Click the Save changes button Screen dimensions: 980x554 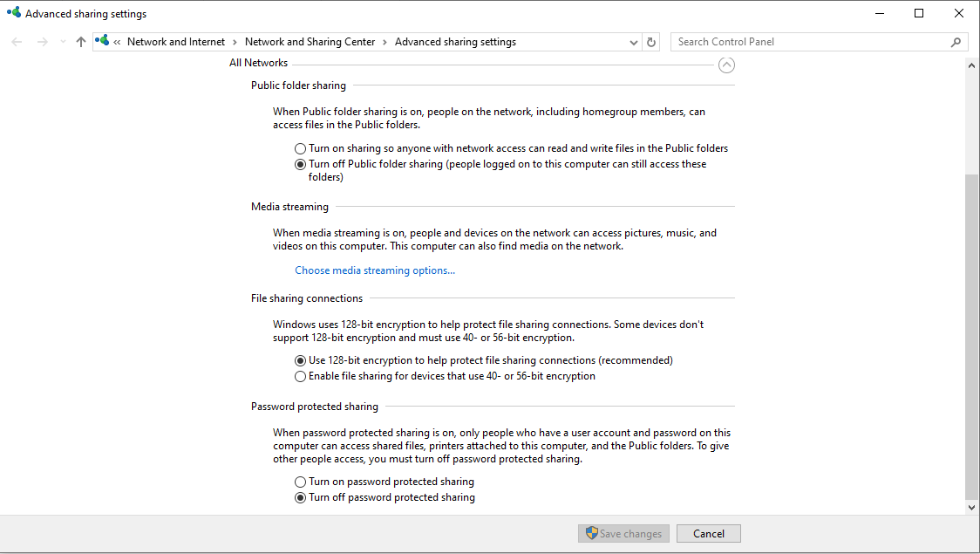point(623,533)
